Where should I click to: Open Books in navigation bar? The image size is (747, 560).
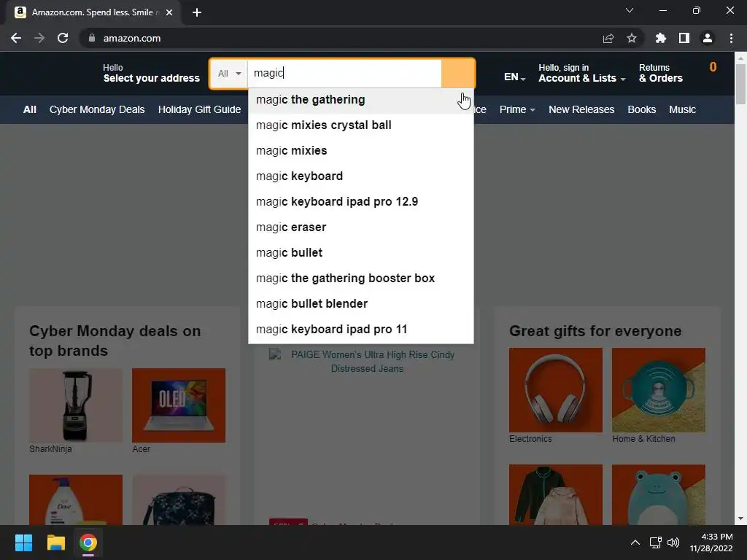tap(642, 109)
